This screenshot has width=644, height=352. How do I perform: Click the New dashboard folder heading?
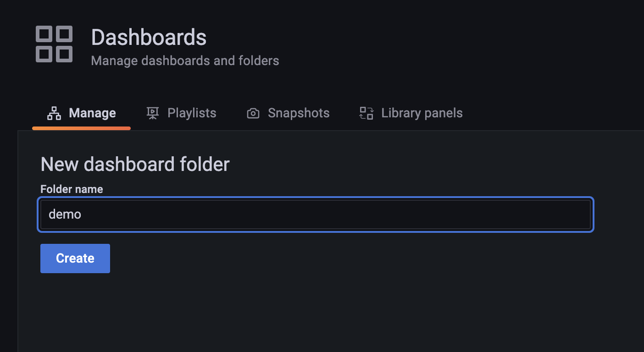point(135,164)
